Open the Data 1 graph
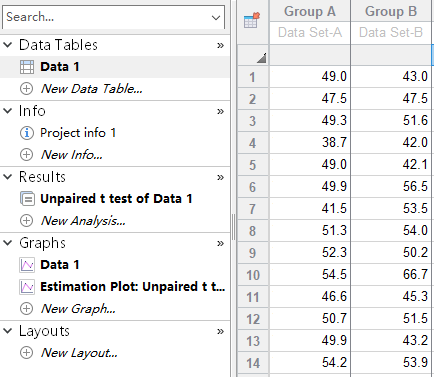Screen dimensions: 434x377 click(x=60, y=265)
